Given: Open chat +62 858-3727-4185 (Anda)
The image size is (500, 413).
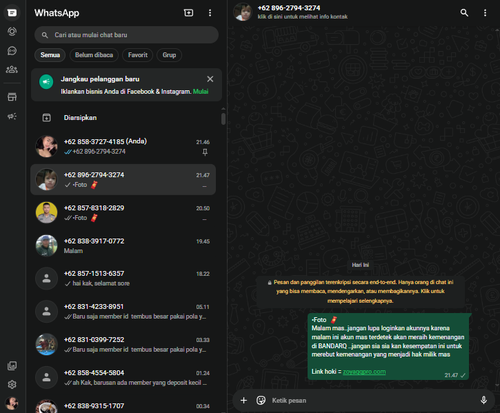Looking at the screenshot, I should click(123, 146).
